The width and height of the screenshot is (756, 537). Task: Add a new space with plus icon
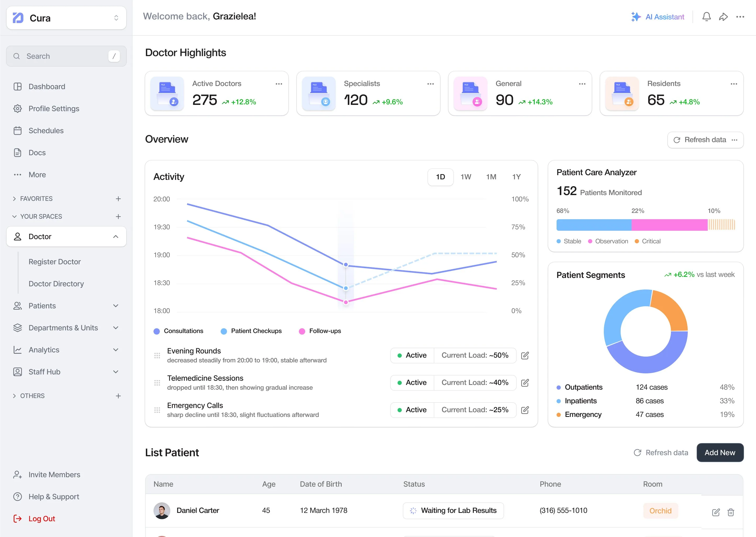(118, 217)
